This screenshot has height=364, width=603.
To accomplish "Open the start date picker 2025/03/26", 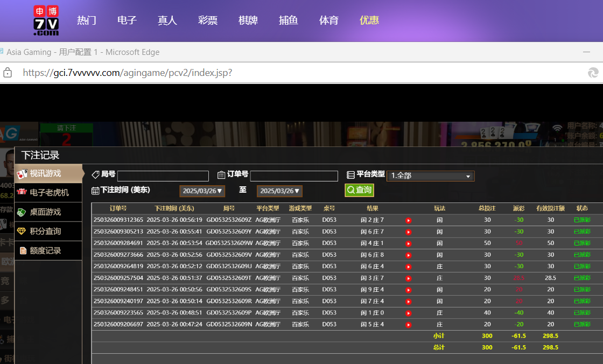I will click(202, 191).
